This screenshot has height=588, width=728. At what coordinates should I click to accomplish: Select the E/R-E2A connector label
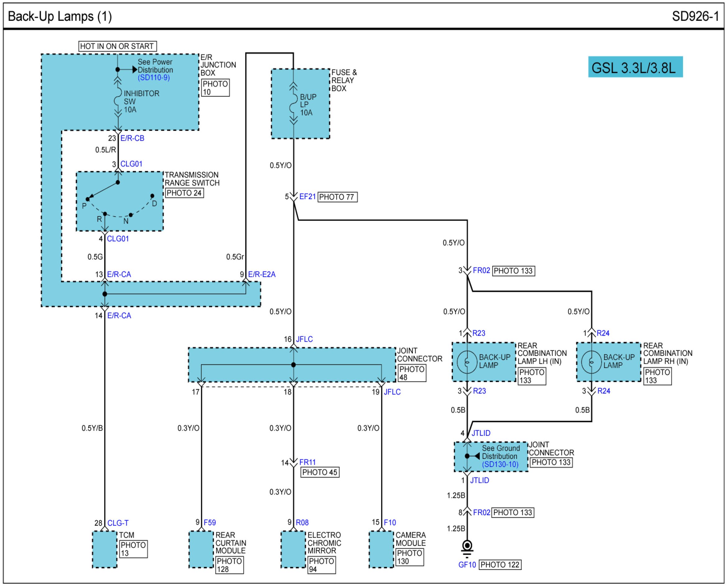click(262, 274)
